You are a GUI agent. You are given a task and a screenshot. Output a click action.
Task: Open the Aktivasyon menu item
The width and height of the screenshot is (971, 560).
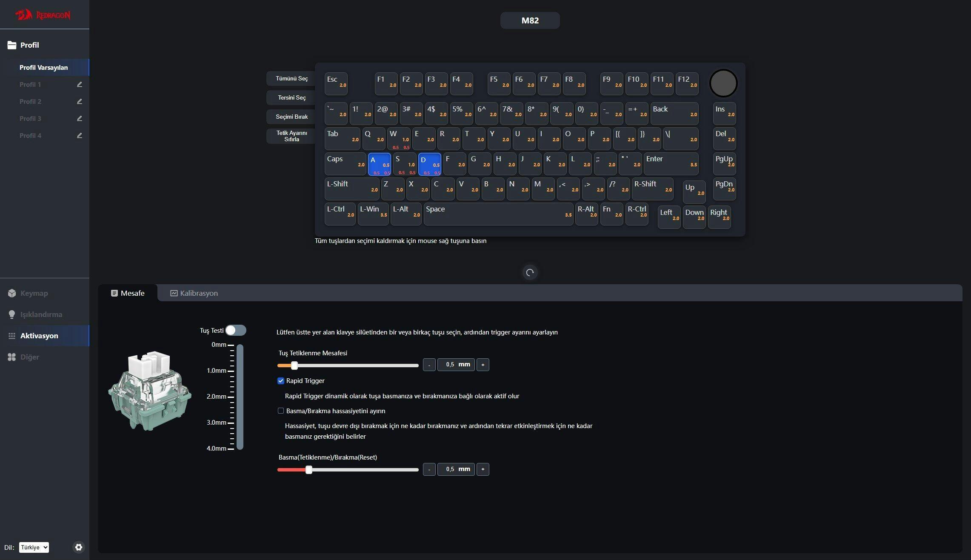[39, 336]
